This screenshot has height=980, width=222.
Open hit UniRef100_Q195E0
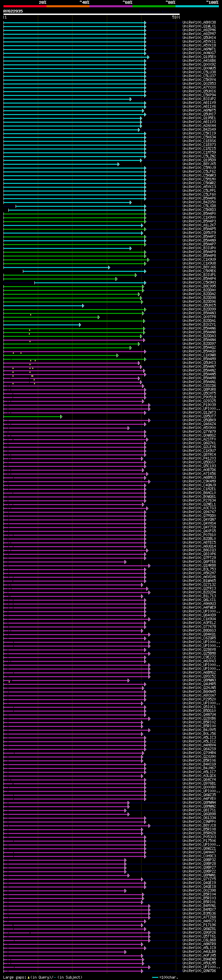(199, 57)
